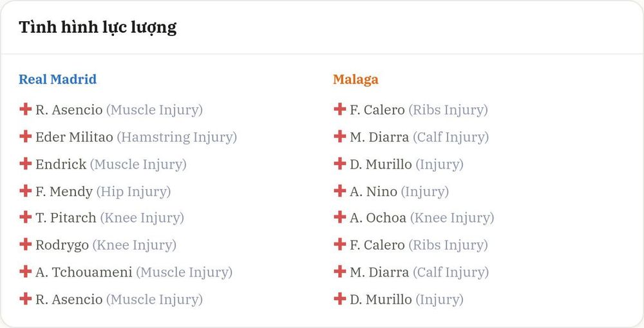This screenshot has height=328, width=644.
Task: Open the Endrick player entry
Action: (61, 164)
